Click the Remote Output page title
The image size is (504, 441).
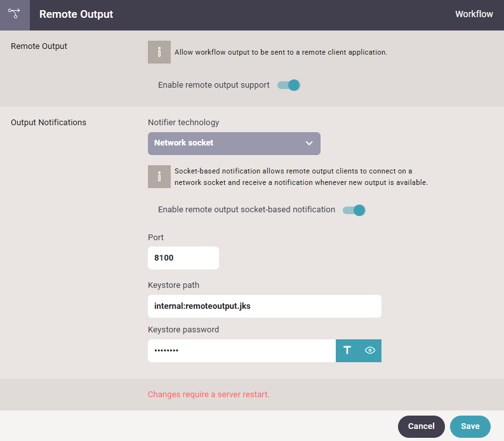[x=76, y=14]
